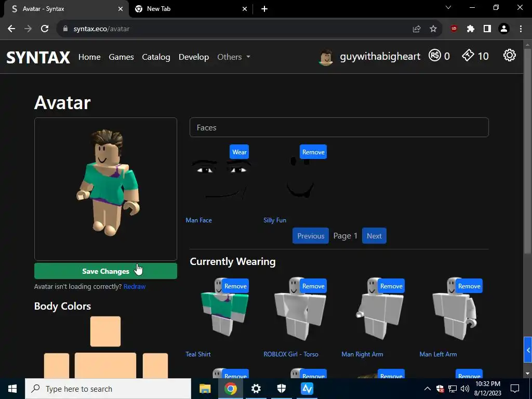Image resolution: width=532 pixels, height=399 pixels.
Task: Click the Redraw link
Action: pyautogui.click(x=135, y=286)
